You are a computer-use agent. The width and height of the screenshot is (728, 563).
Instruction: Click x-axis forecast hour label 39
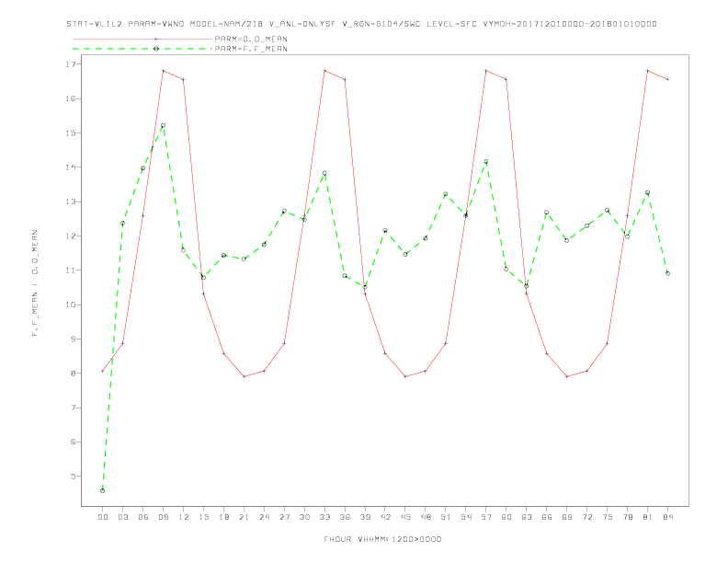coord(365,517)
